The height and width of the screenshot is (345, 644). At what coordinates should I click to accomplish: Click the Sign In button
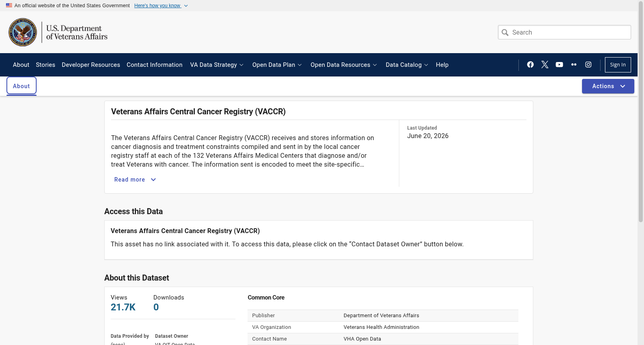618,65
